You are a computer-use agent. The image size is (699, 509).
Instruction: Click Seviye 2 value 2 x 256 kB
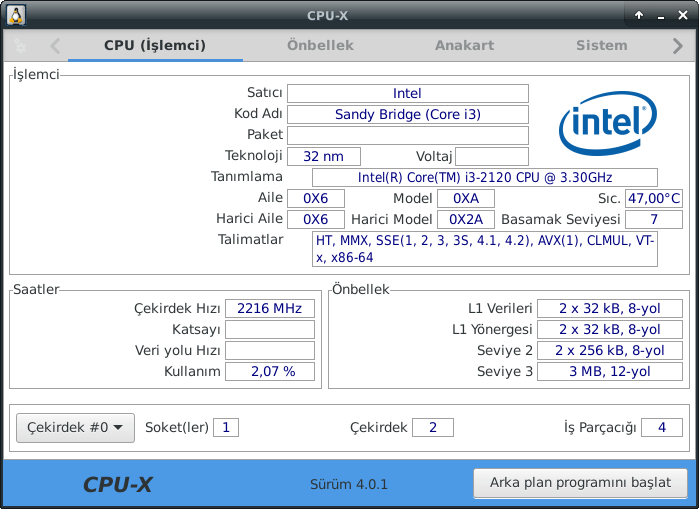(610, 350)
